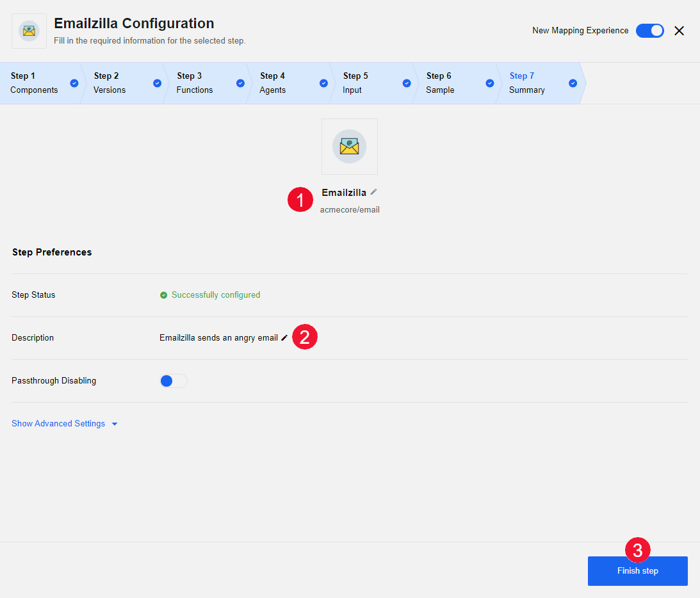Go to Step 5 Input
This screenshot has height=598, width=700.
[373, 83]
